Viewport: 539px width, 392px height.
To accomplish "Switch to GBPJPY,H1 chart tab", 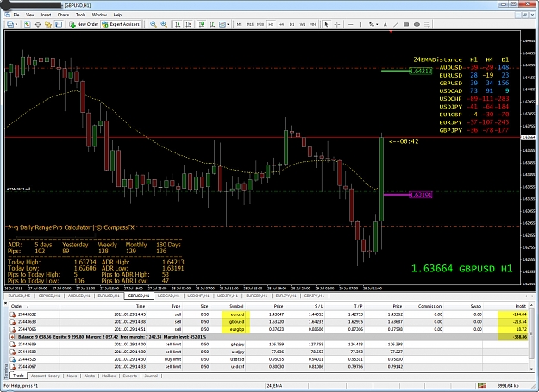I will tap(314, 296).
